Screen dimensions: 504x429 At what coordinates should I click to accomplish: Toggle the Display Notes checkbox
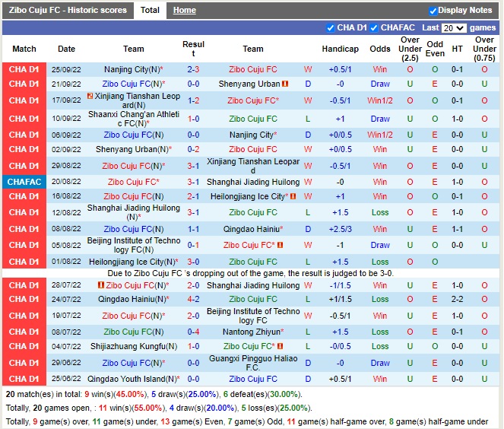pyautogui.click(x=433, y=11)
